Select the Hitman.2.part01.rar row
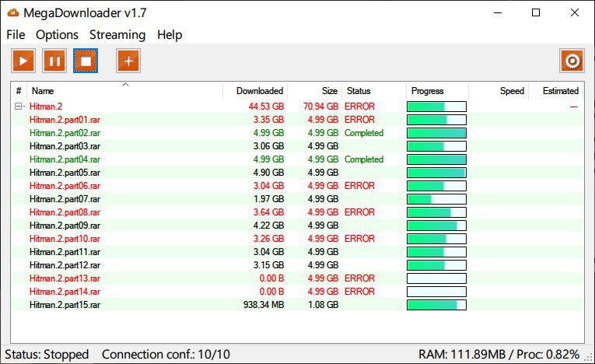 [65, 120]
